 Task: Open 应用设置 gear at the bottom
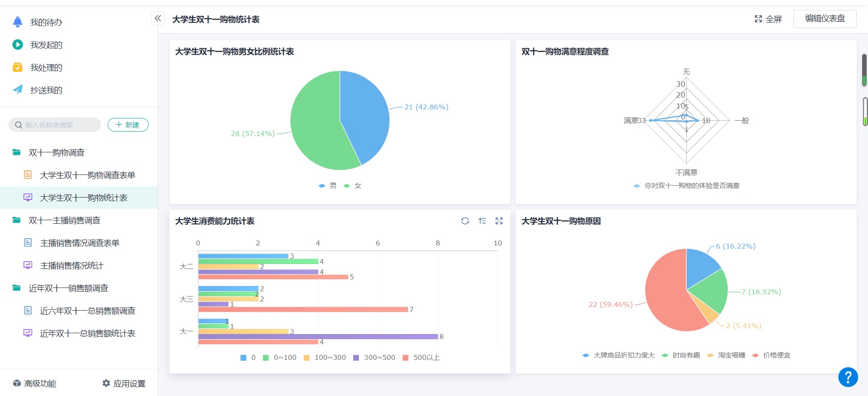[x=124, y=383]
